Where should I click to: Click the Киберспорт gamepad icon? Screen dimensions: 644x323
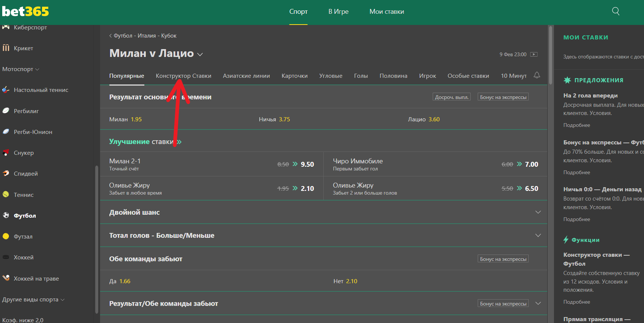(6, 27)
